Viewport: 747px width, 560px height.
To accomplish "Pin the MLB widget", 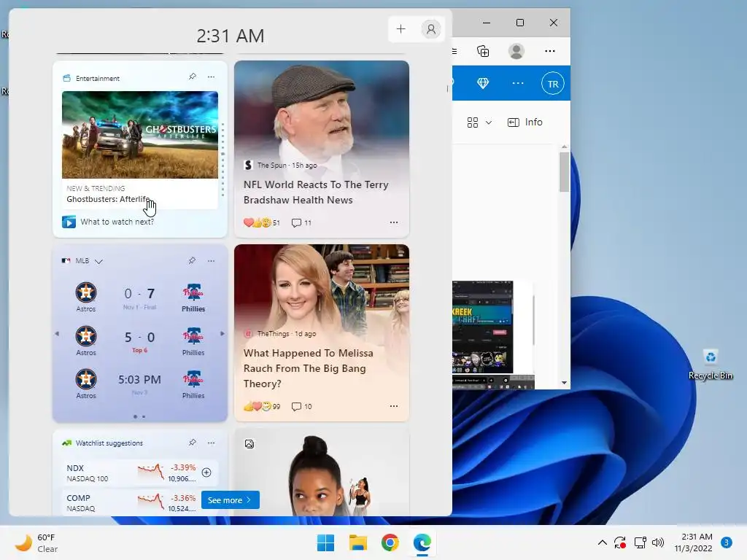I will point(192,260).
